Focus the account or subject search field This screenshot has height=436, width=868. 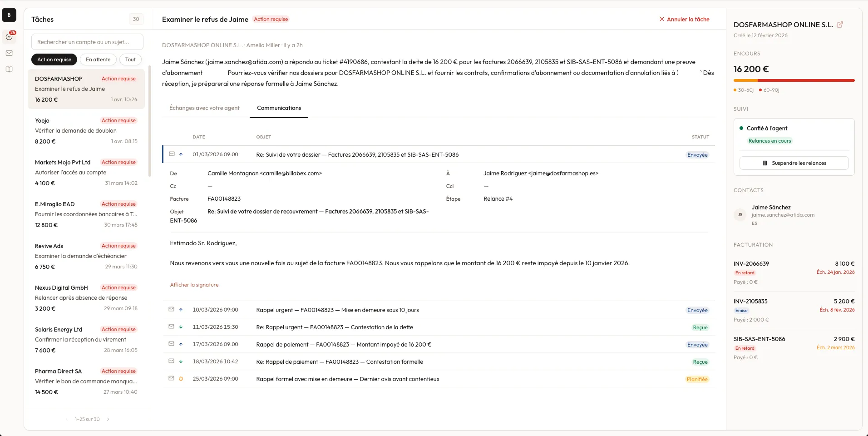coord(87,42)
